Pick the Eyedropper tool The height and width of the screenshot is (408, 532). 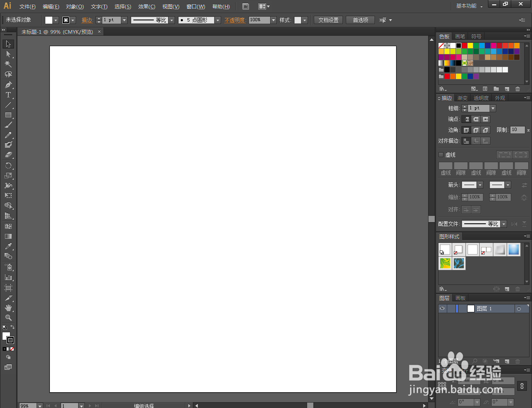(x=8, y=246)
